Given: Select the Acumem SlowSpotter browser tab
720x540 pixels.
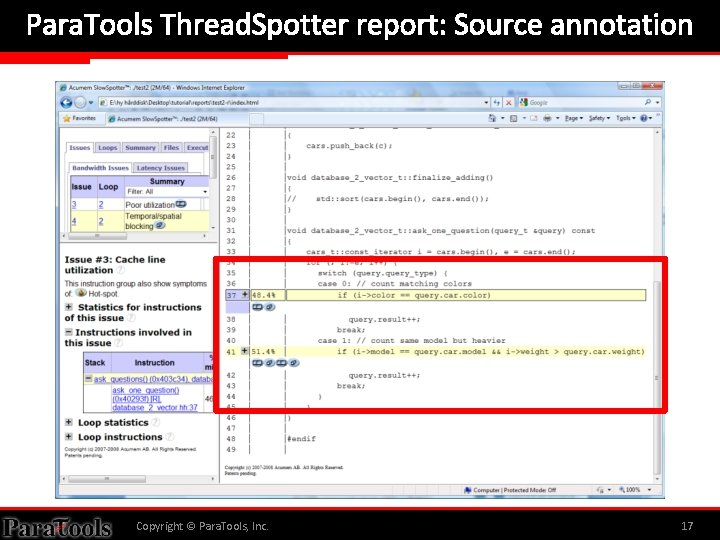Looking at the screenshot, I should tap(177, 119).
